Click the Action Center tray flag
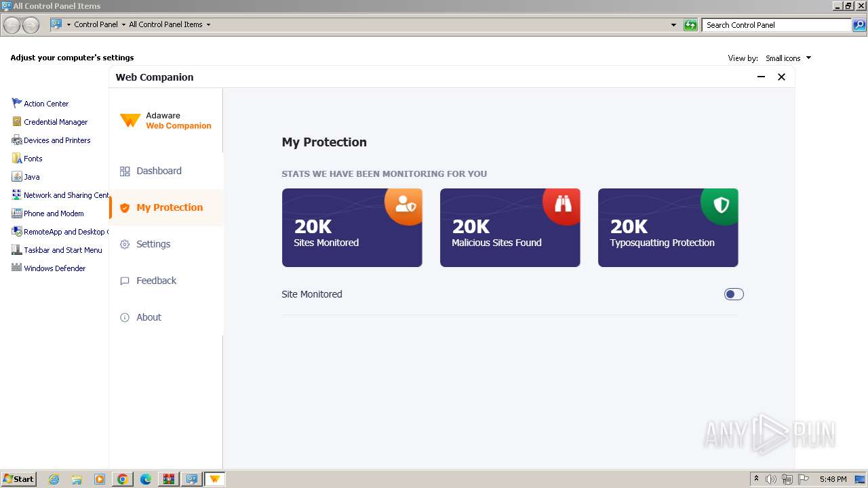Image resolution: width=868 pixels, height=488 pixels. point(803,479)
